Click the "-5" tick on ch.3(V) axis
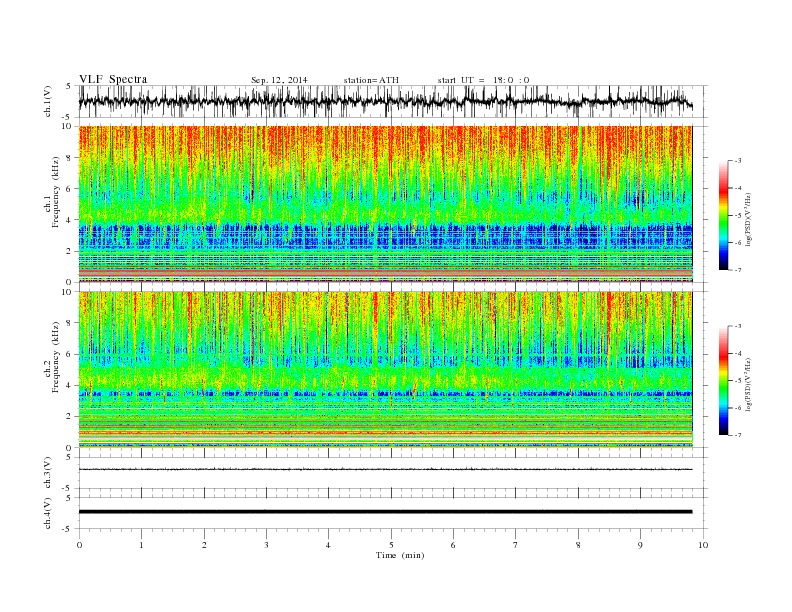 pyautogui.click(x=68, y=489)
